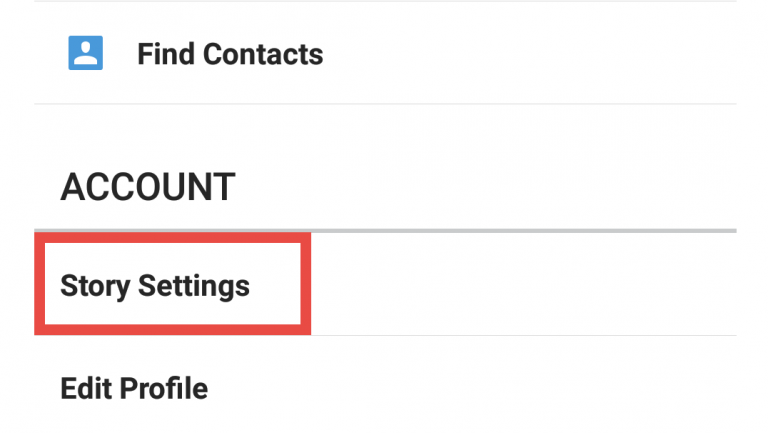Click empty space in the Find Contacts row
This screenshot has height=433, width=768.
529,53
